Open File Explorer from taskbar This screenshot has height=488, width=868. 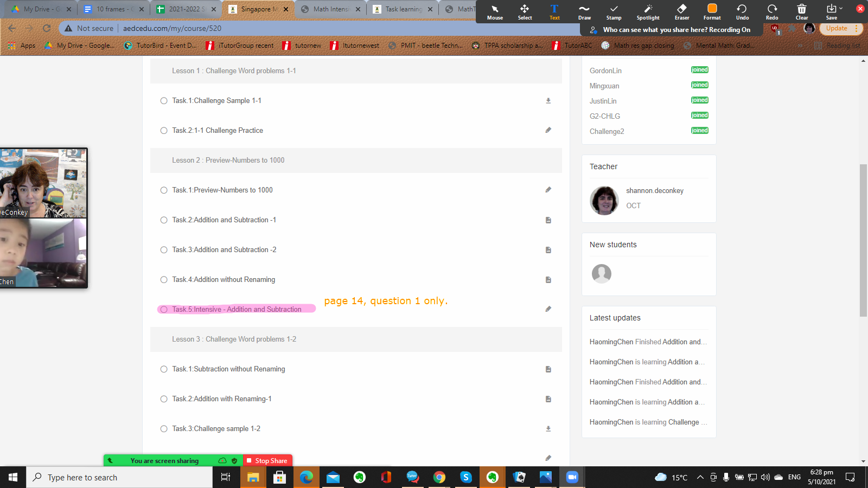pos(253,477)
